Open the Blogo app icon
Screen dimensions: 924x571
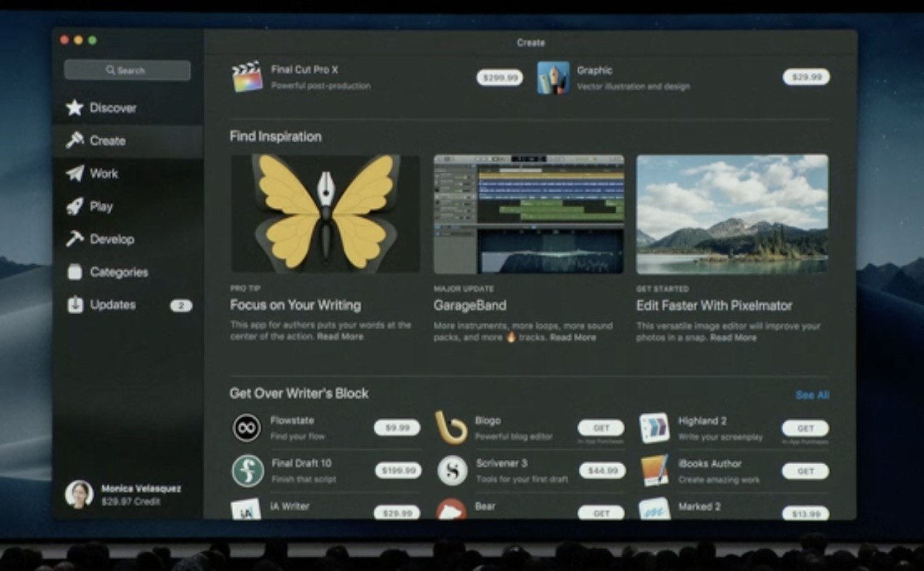[451, 427]
